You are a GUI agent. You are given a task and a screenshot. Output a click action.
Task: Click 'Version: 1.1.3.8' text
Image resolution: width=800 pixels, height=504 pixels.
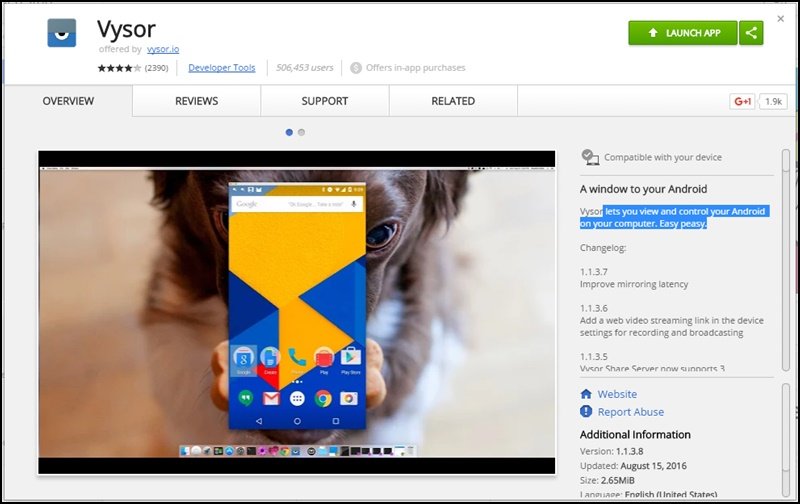[x=611, y=451]
